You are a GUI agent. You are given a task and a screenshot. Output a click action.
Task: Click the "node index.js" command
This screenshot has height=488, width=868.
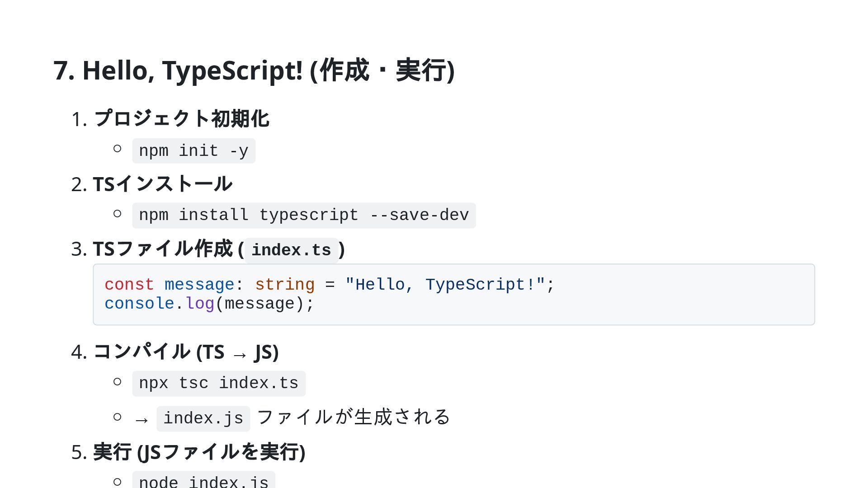203,482
